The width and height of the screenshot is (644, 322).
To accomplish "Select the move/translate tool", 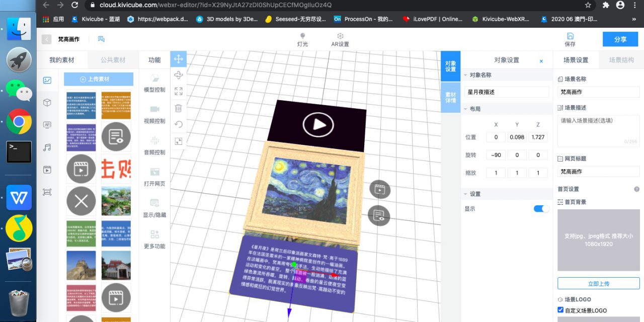I will coord(178,59).
